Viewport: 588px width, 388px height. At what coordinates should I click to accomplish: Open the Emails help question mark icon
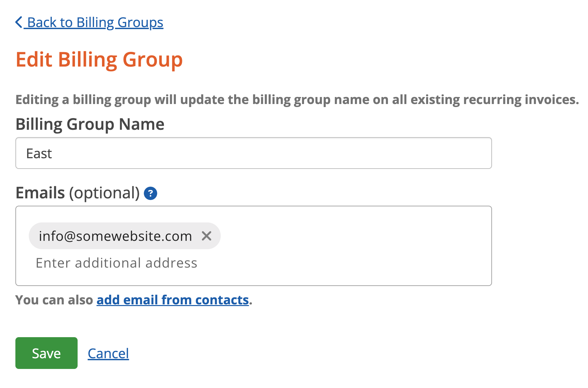[x=151, y=193]
